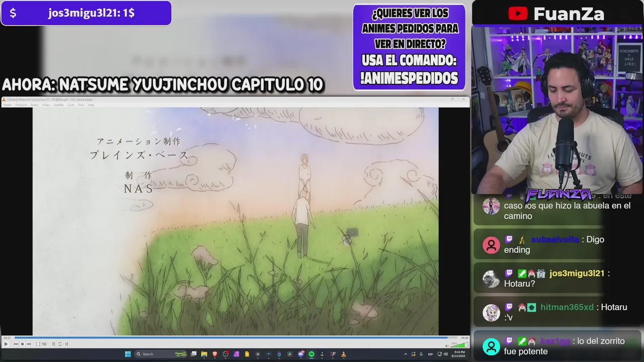644x362 pixels.
Task: Open the VLC View menu
Action: click(81, 105)
